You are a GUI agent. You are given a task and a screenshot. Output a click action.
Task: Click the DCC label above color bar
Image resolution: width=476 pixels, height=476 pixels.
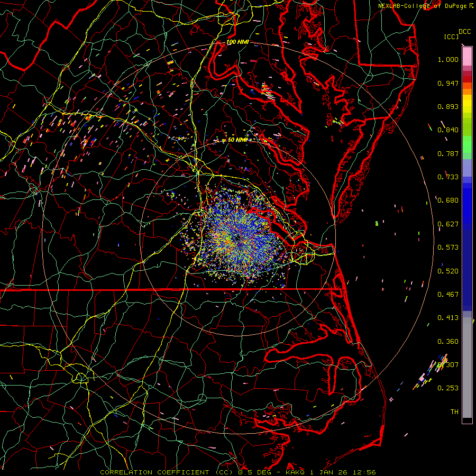point(464,32)
